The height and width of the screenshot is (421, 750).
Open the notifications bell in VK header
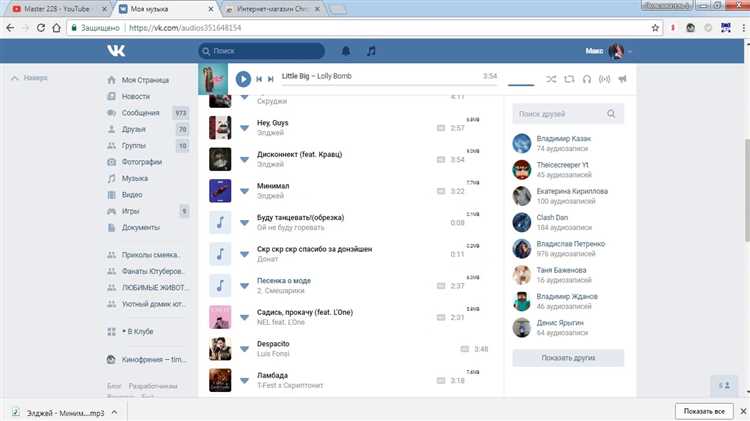click(x=346, y=50)
